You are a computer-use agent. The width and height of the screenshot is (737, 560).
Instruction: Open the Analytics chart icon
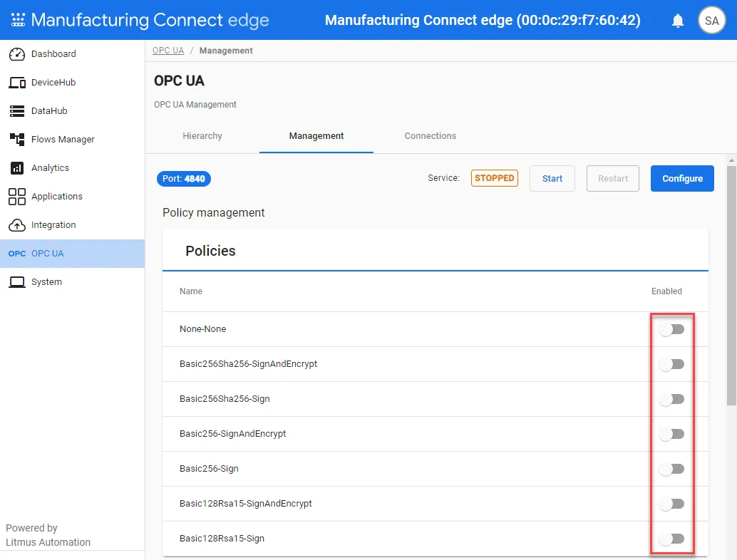[17, 167]
